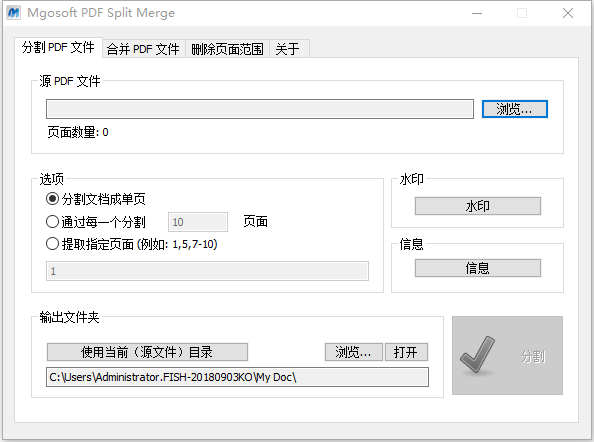The width and height of the screenshot is (594, 442).
Task: Minimize the Mgosoft PDF Split Merge window
Action: click(x=477, y=13)
